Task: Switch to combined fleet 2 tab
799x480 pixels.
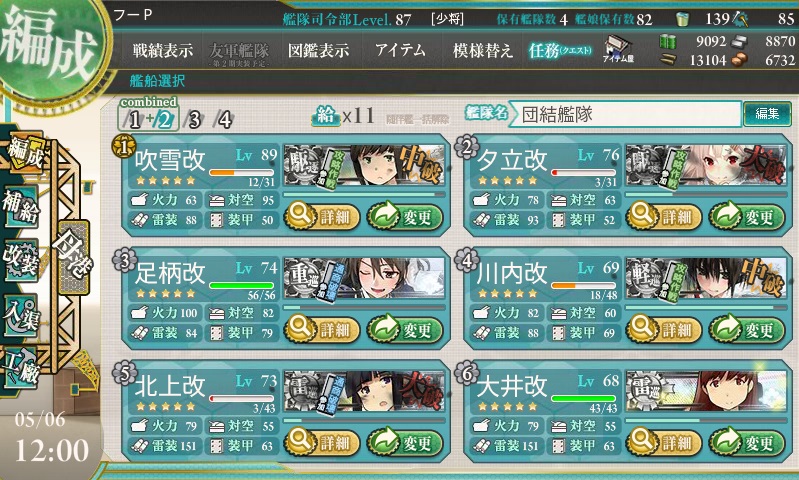Action: [x=165, y=119]
